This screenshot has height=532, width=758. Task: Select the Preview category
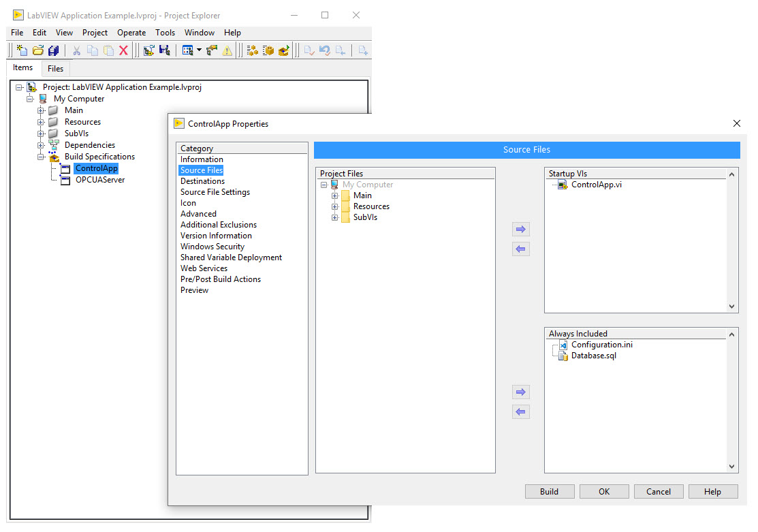[194, 290]
